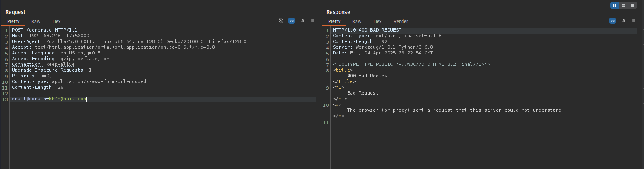
Task: Click the DOCTYPE HTML declaration line
Action: [x=412, y=64]
